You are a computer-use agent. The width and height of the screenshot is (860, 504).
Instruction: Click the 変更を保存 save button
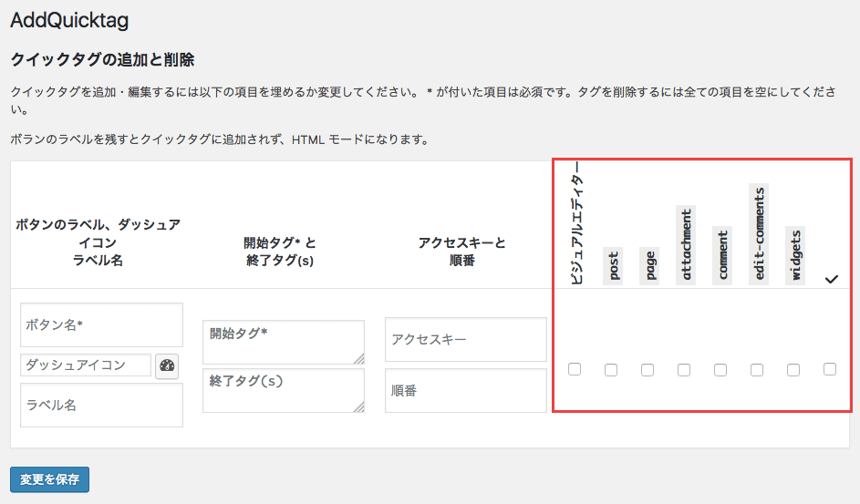(50, 479)
